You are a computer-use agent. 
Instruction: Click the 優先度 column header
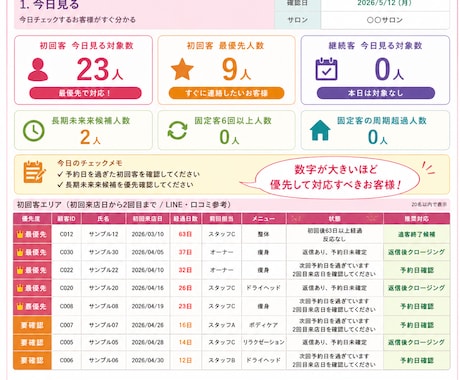click(32, 219)
